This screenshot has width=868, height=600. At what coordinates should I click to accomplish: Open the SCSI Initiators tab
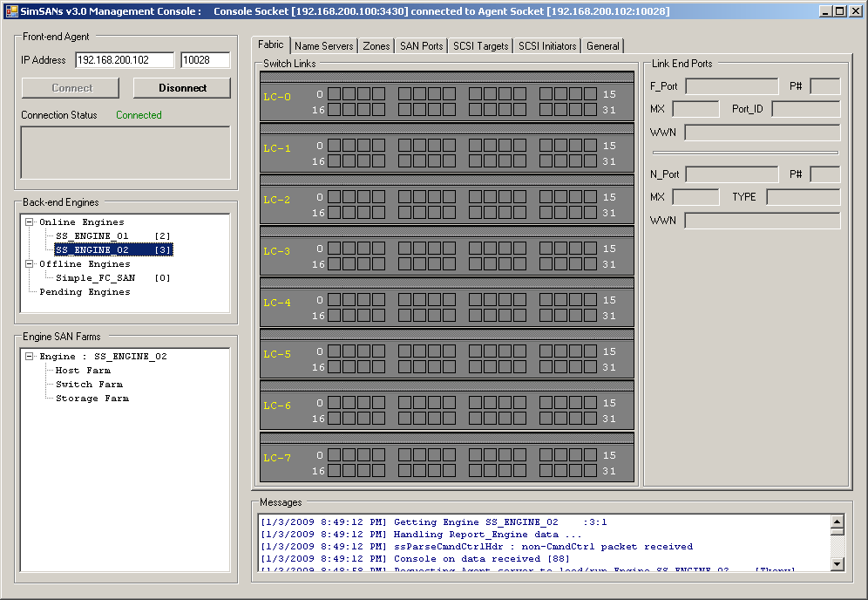pyautogui.click(x=547, y=46)
